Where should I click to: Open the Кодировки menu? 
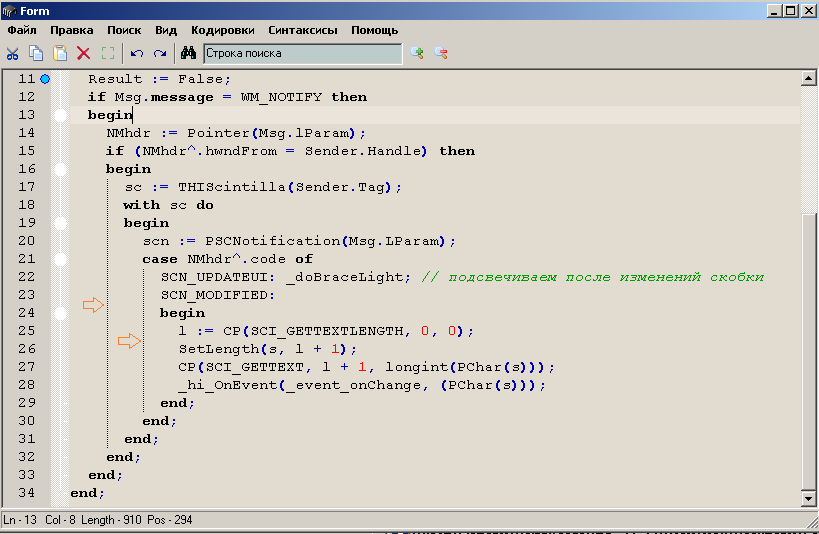pyautogui.click(x=222, y=30)
